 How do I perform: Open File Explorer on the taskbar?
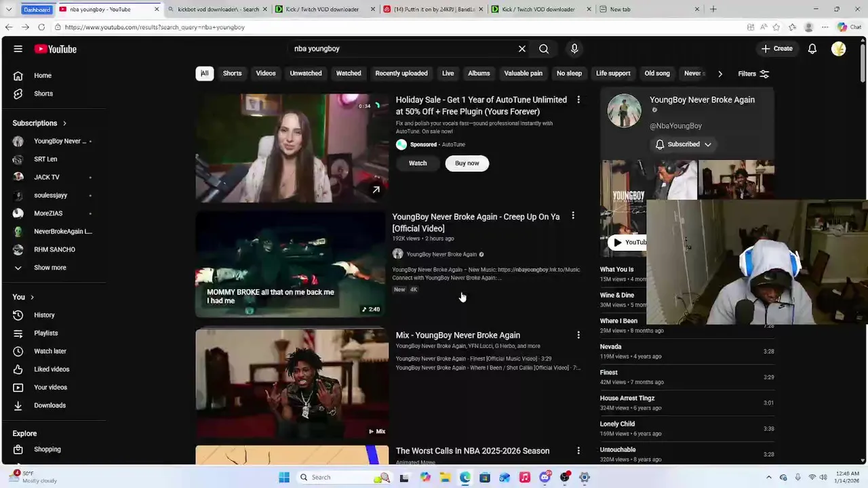click(445, 477)
